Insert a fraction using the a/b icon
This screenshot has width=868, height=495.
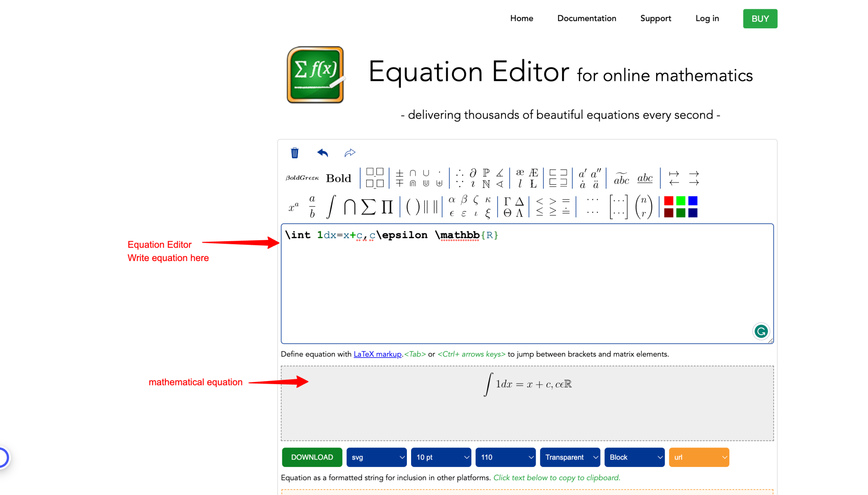[312, 206]
